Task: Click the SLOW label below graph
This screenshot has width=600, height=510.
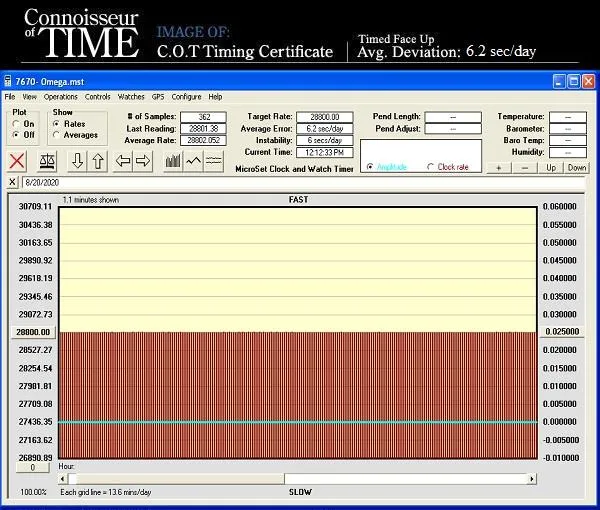Action: [x=300, y=492]
